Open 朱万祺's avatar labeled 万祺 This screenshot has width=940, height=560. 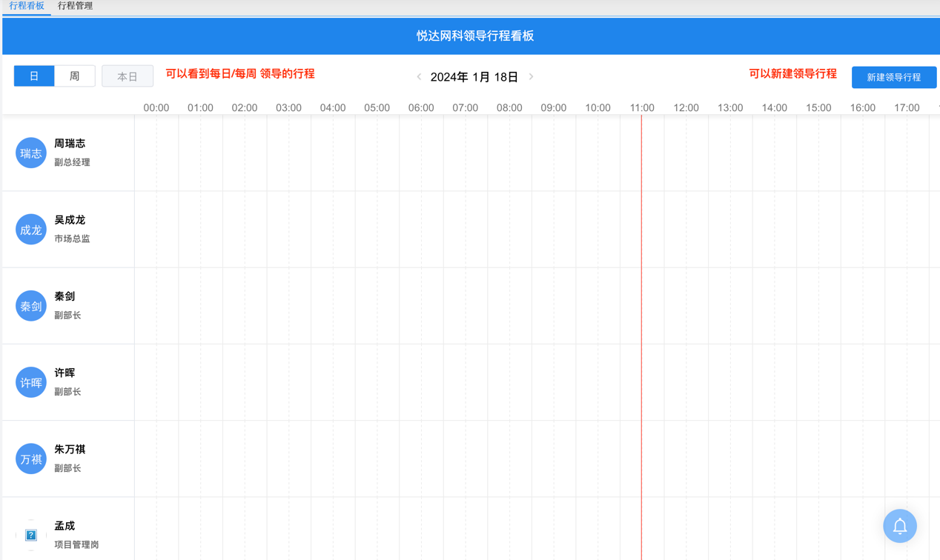click(31, 459)
